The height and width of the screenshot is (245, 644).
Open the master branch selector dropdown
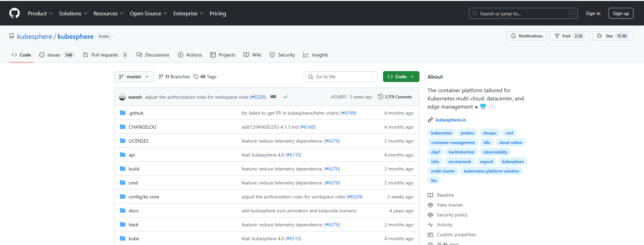pos(134,77)
